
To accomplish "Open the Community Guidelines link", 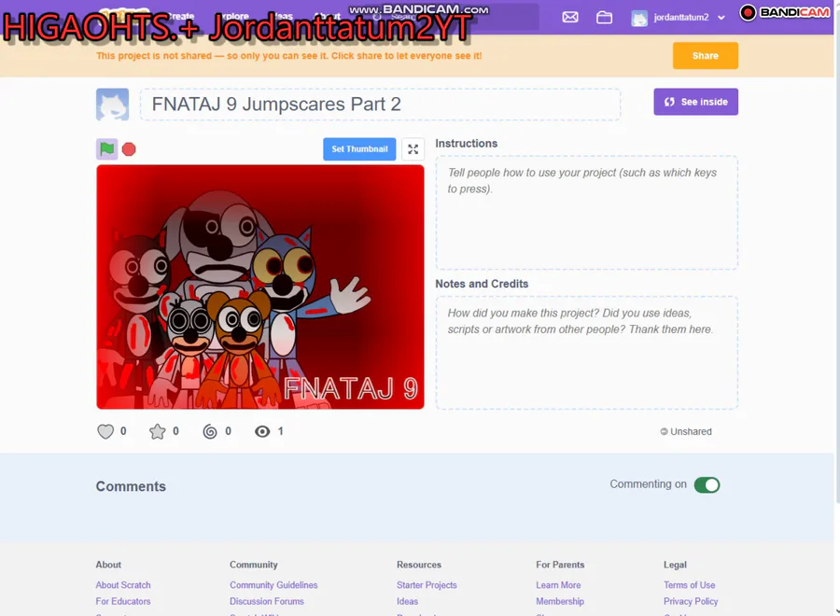I will click(x=273, y=585).
